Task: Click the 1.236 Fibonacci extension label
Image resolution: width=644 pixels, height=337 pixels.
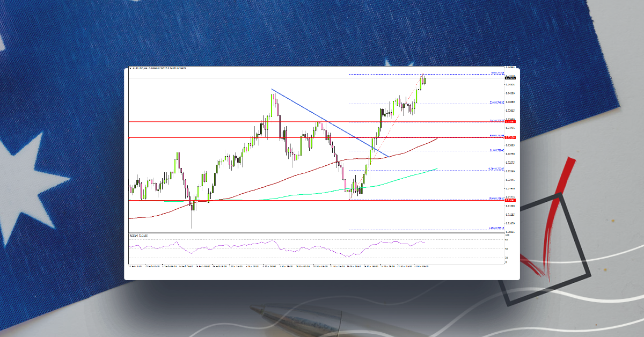Action: [x=497, y=229]
